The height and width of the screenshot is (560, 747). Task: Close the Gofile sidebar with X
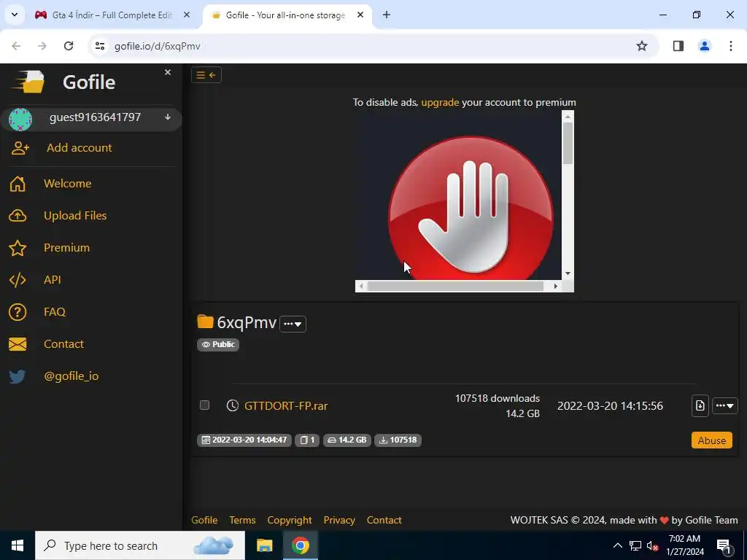[x=168, y=72]
